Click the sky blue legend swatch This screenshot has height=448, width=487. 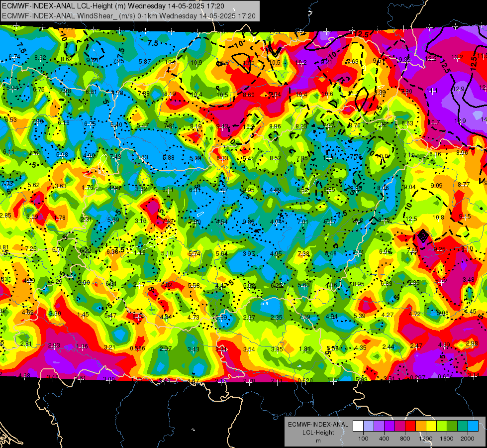coord(473,426)
